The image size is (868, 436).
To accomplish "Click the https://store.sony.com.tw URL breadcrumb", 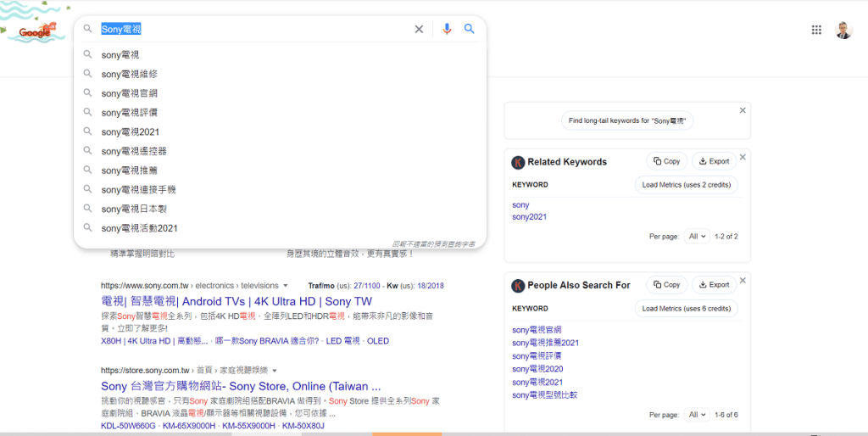I will pos(183,370).
